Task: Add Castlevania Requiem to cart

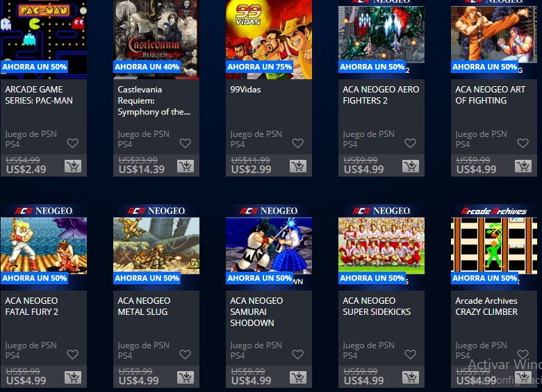Action: pyautogui.click(x=186, y=166)
